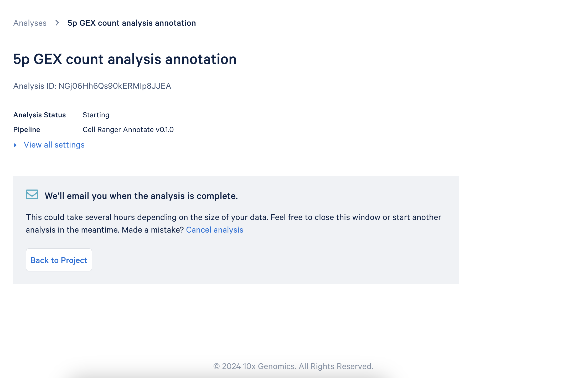Click the "Starting" status value
The height and width of the screenshot is (378, 588).
pyautogui.click(x=96, y=115)
